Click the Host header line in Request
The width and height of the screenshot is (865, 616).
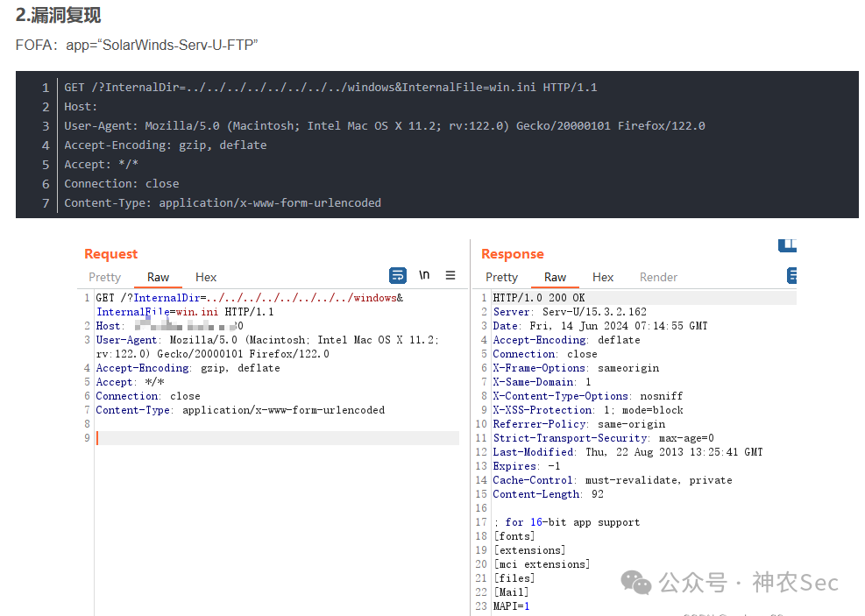pyautogui.click(x=170, y=326)
